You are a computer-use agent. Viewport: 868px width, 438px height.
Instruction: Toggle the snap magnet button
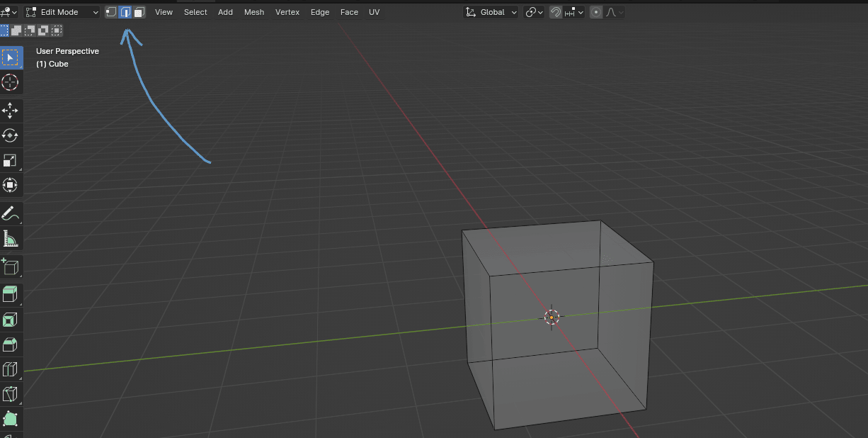pyautogui.click(x=556, y=12)
